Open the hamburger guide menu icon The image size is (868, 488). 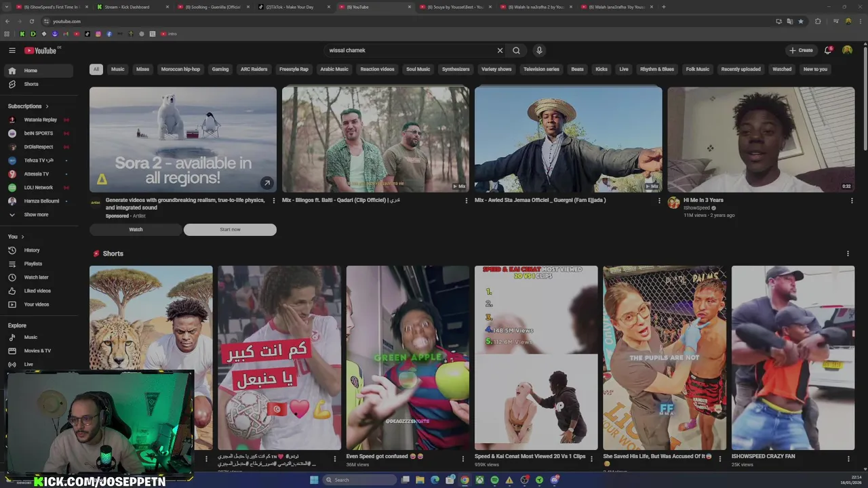(12, 50)
